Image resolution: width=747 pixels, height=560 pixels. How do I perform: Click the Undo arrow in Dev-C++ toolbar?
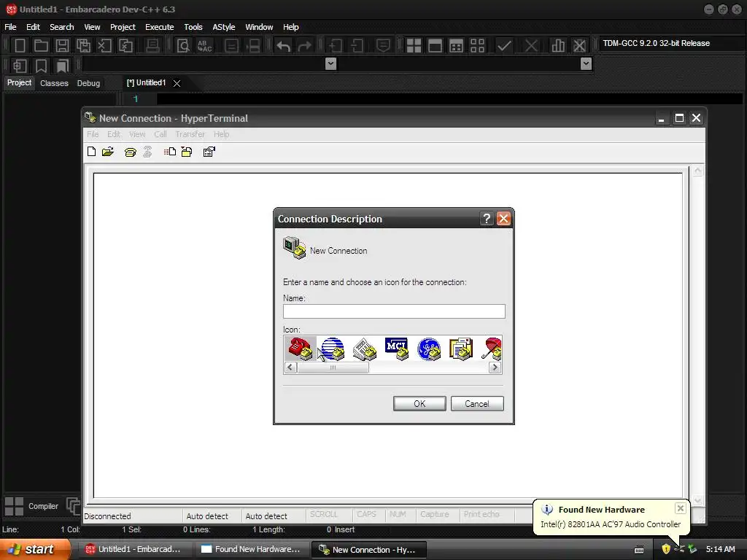pos(284,46)
